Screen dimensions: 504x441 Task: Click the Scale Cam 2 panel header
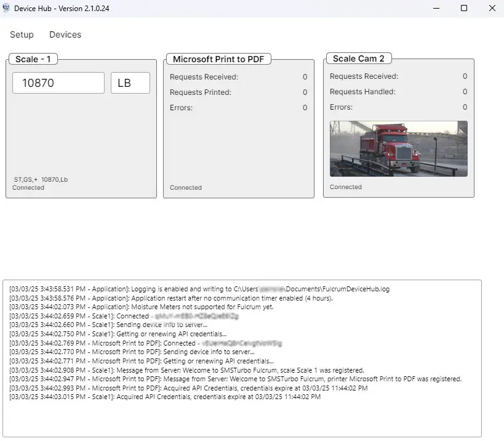[359, 59]
